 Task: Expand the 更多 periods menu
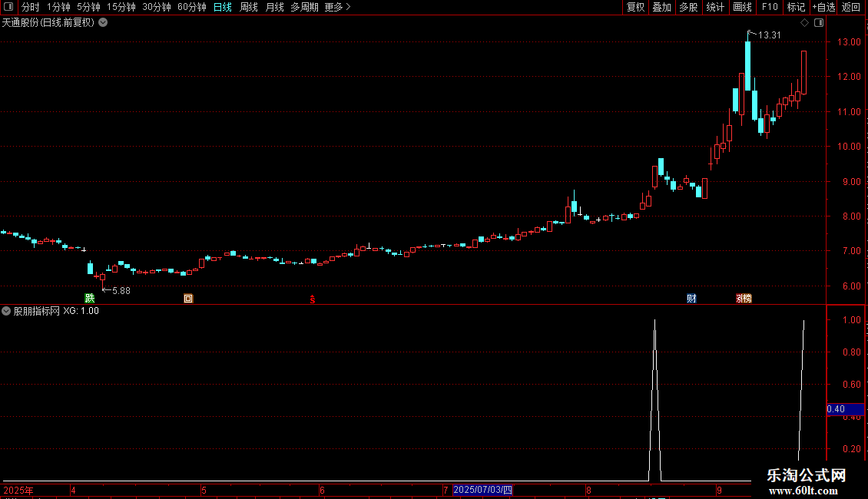[x=338, y=7]
